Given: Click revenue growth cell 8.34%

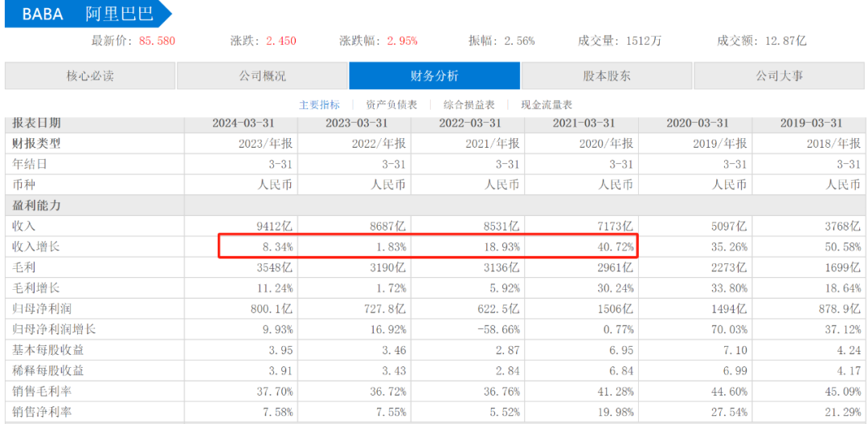Looking at the screenshot, I should (x=278, y=247).
